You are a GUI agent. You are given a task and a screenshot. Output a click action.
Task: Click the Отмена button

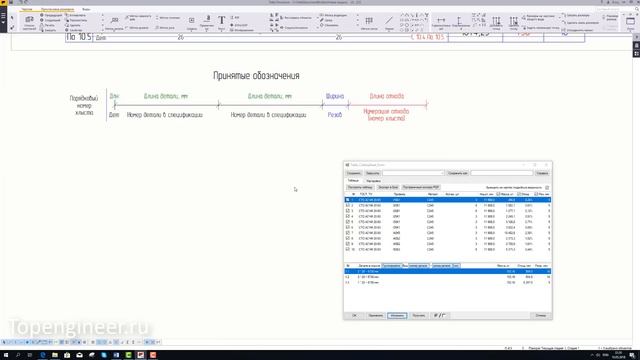(540, 316)
